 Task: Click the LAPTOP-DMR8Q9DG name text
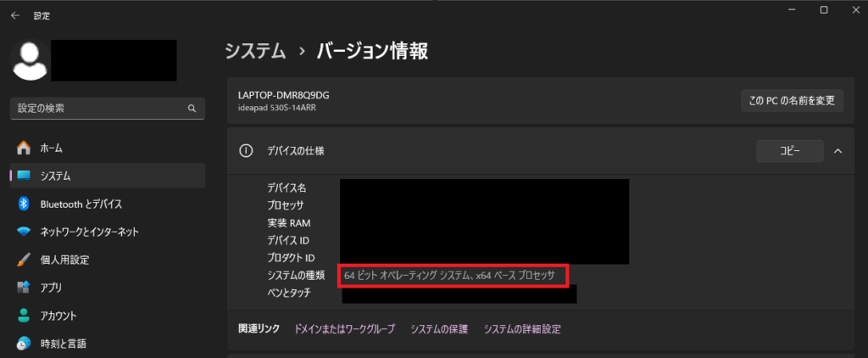point(283,95)
